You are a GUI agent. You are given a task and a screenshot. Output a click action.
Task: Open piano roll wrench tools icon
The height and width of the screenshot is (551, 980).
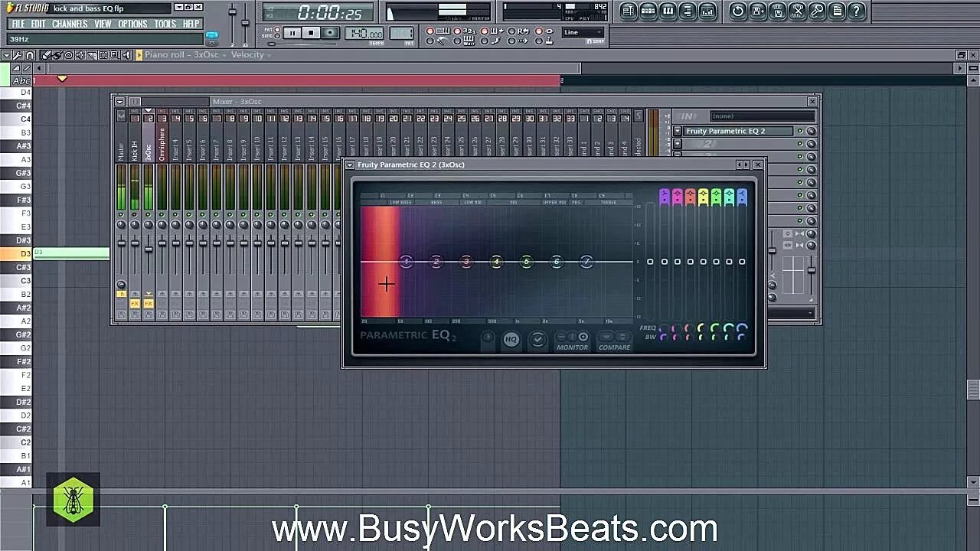[18, 55]
